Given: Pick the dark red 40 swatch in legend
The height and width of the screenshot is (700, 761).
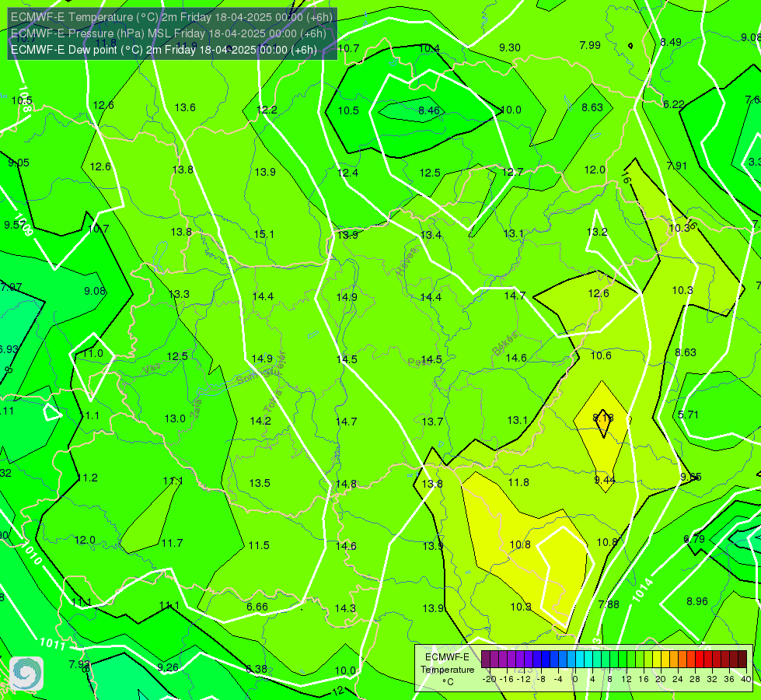Looking at the screenshot, I should click(x=742, y=660).
